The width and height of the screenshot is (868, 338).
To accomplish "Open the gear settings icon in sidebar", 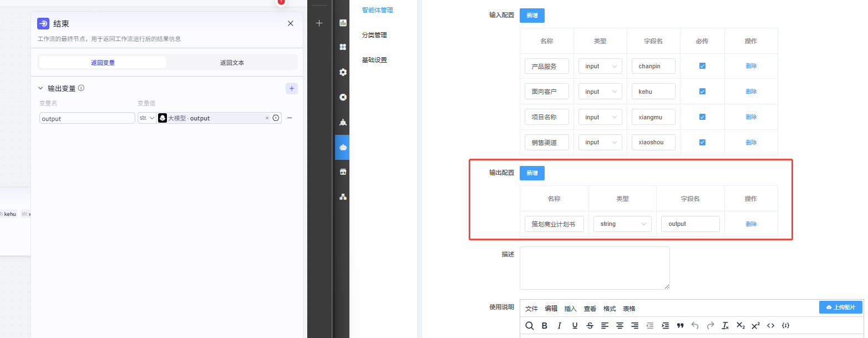I will [343, 72].
